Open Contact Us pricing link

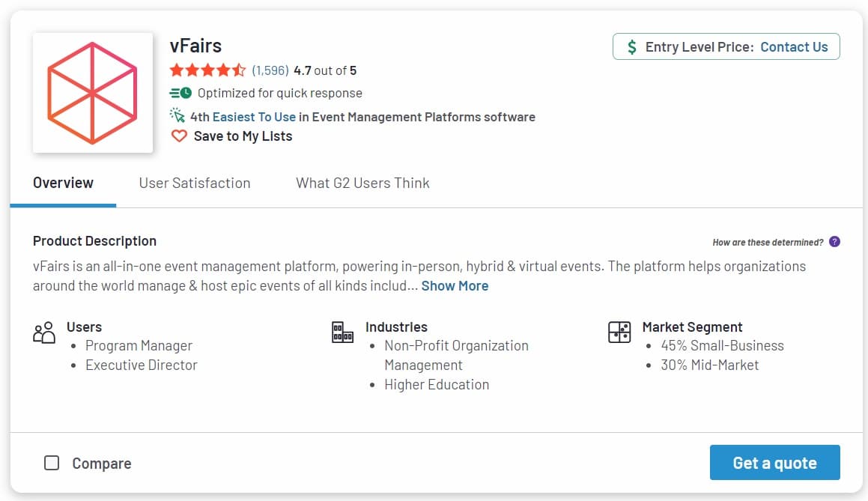794,47
